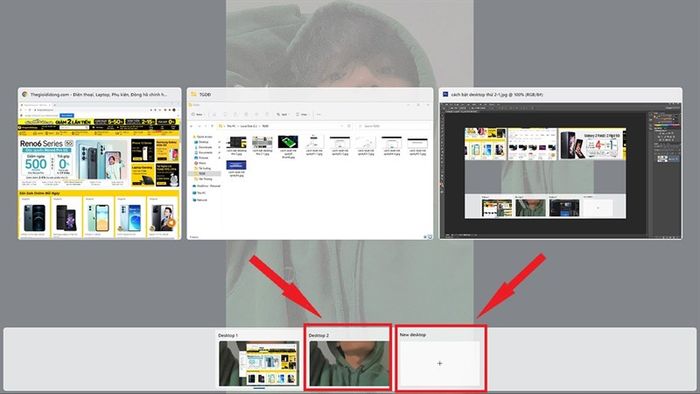The width and height of the screenshot is (700, 394).
Task: Click the Up arrow in Explorer navigation bar
Action: [x=212, y=126]
